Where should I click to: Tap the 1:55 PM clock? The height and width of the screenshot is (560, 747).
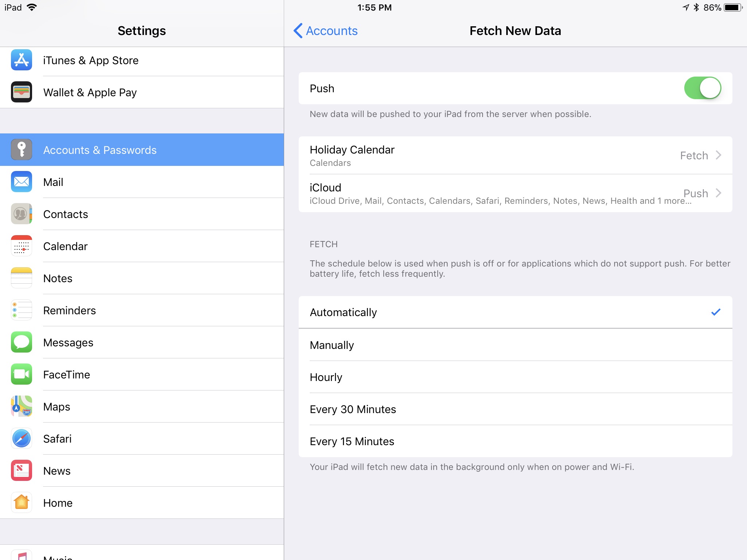tap(375, 8)
